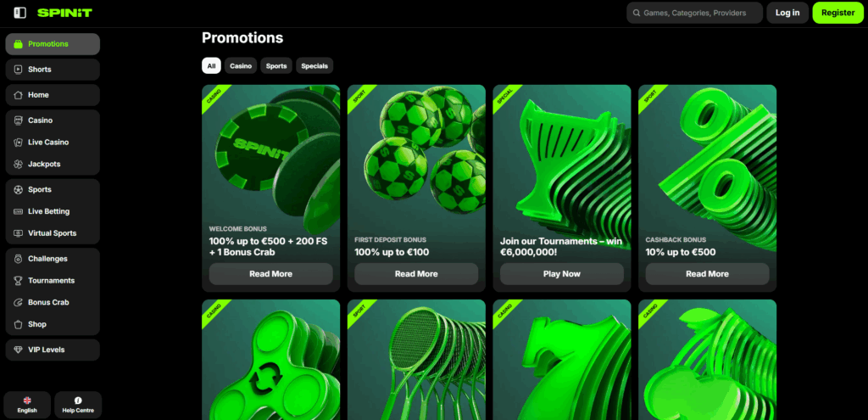The image size is (868, 420).
Task: Open the Help Centre text label
Action: tap(78, 411)
